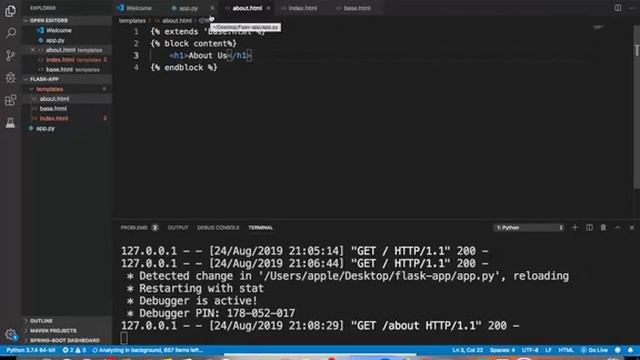Place cursor on line 2 block content
640x360 pixels.
193,44
